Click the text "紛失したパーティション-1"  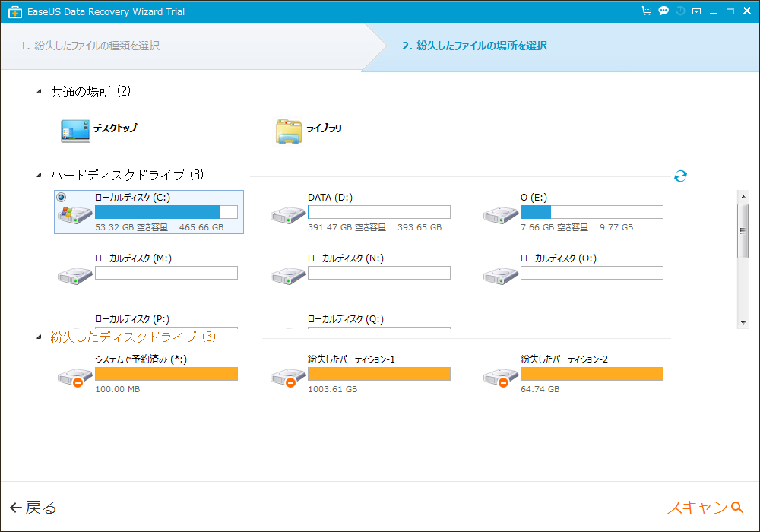(x=351, y=359)
